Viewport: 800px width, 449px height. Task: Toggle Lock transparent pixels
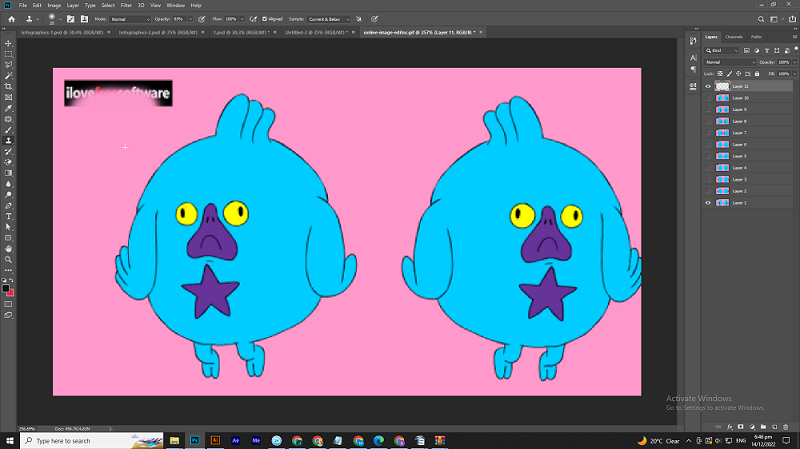720,74
